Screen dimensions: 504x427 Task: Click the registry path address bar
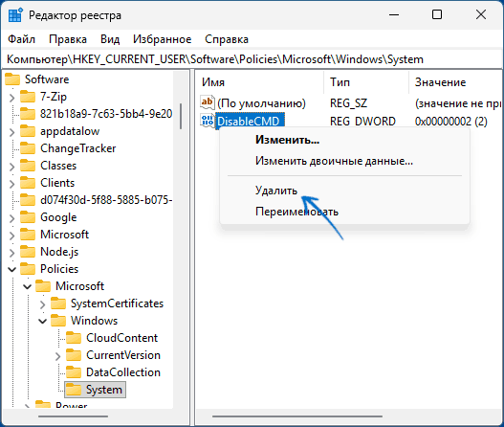(252, 59)
